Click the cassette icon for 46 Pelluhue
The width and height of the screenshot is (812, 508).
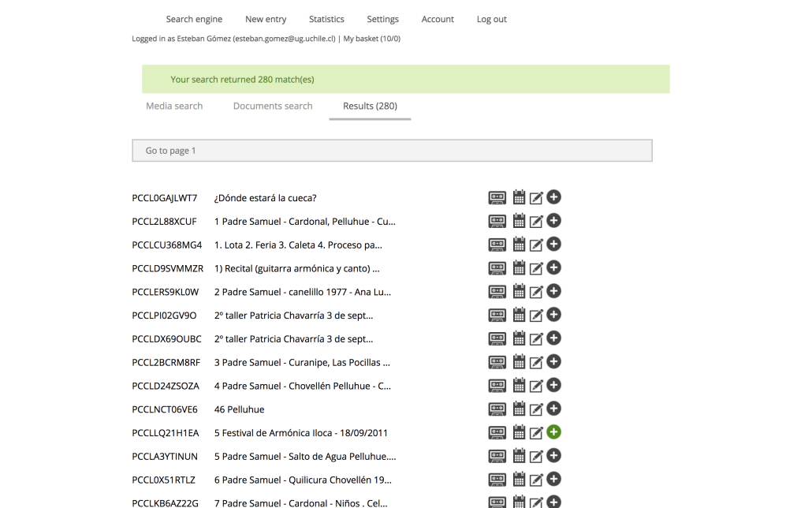(497, 409)
